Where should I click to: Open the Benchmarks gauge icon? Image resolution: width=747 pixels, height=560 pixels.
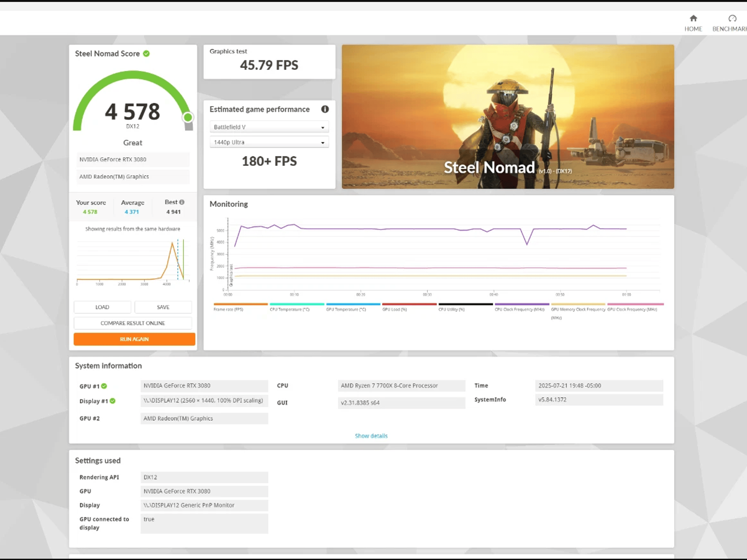pyautogui.click(x=732, y=18)
